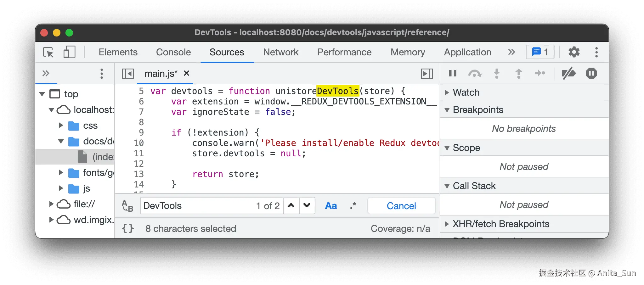
Task: Switch to the Network tab
Action: 281,52
